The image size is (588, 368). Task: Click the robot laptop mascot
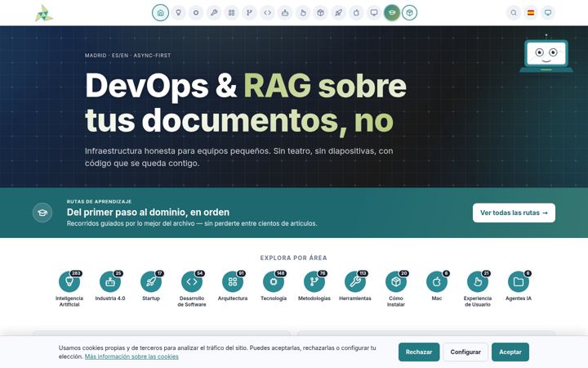[x=546, y=54]
